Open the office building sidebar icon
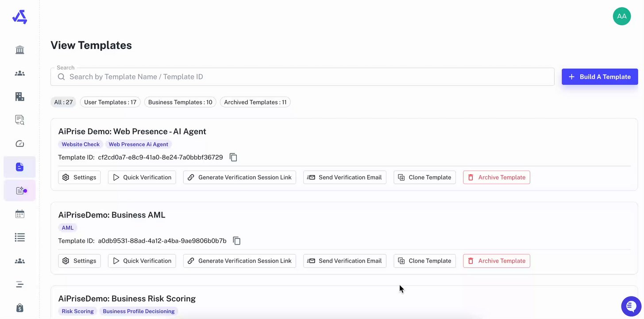The image size is (644, 319). point(19,97)
